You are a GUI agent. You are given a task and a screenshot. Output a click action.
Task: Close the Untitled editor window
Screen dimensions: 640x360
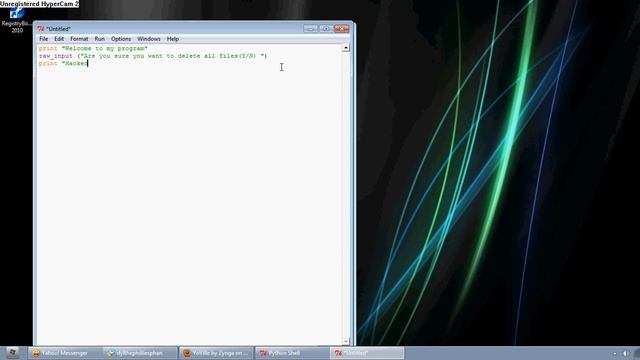pos(342,29)
